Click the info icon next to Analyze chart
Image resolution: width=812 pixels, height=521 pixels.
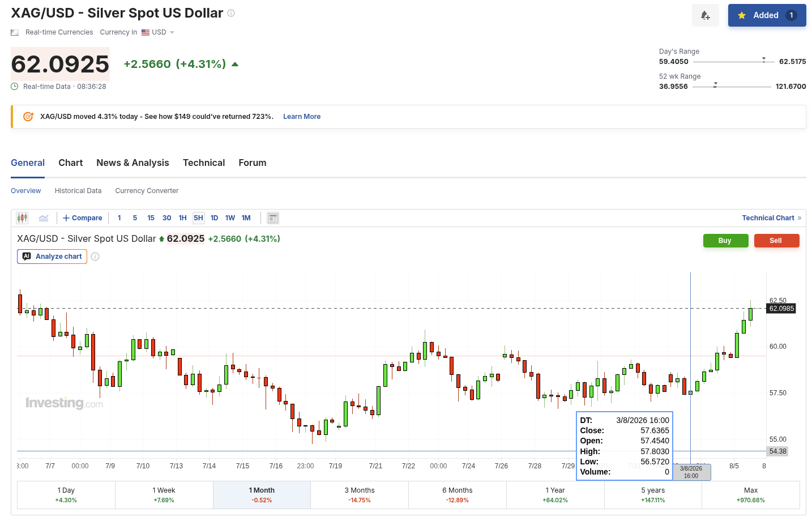95,257
